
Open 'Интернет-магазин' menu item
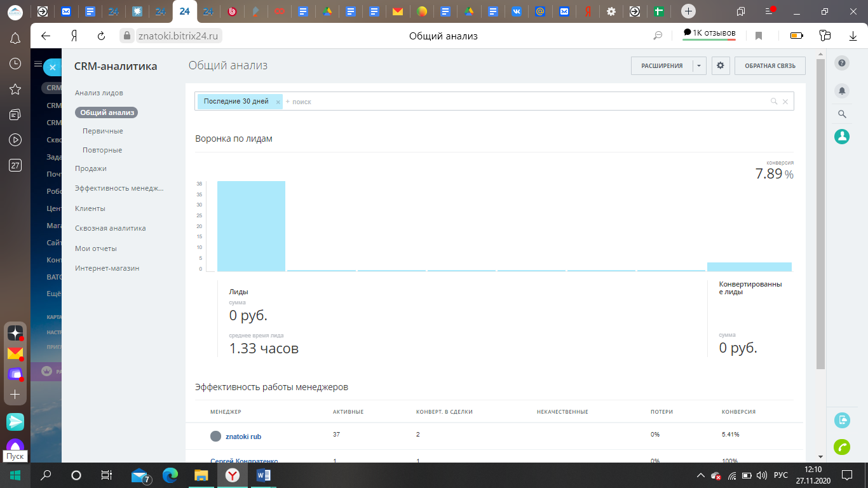[x=107, y=268]
